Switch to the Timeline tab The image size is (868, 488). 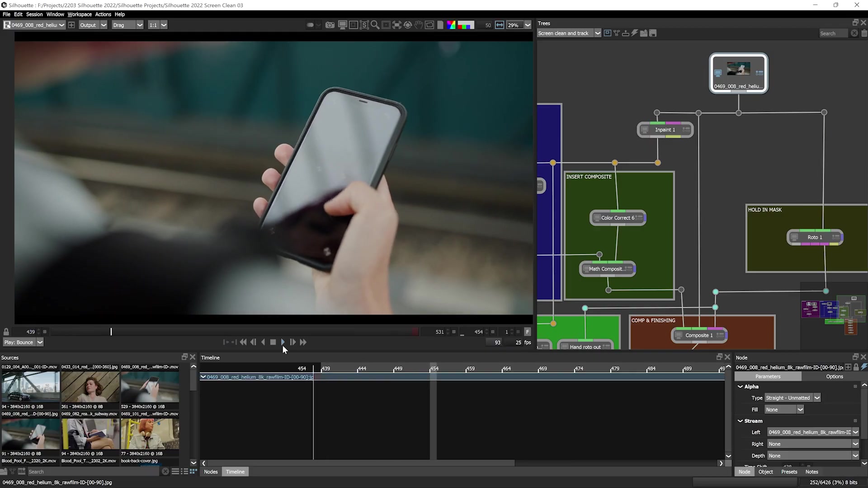(236, 471)
